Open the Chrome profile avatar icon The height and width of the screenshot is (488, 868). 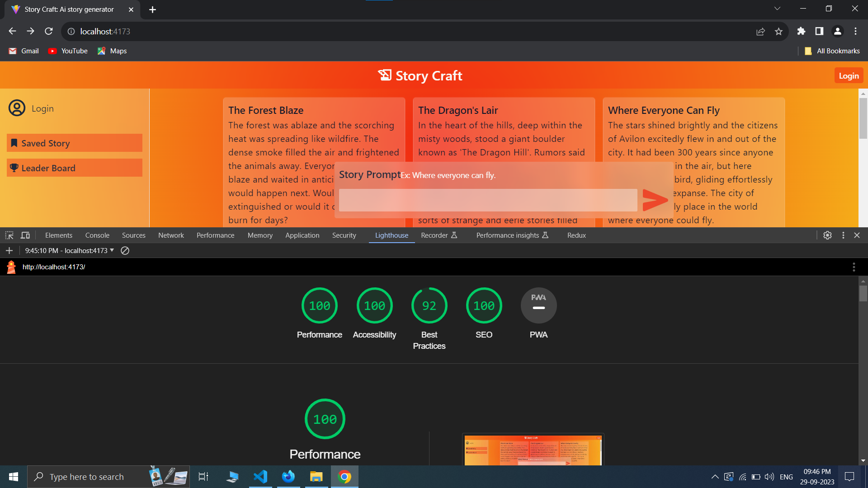click(x=837, y=31)
